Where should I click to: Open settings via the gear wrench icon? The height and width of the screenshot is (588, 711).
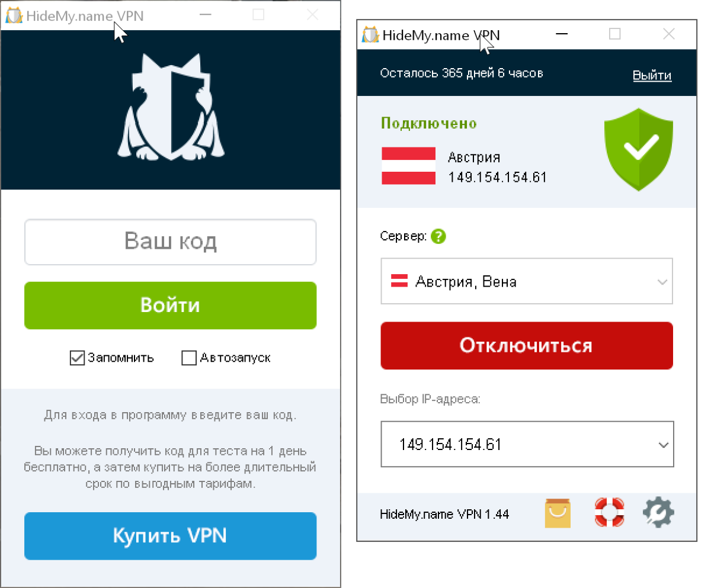click(659, 513)
